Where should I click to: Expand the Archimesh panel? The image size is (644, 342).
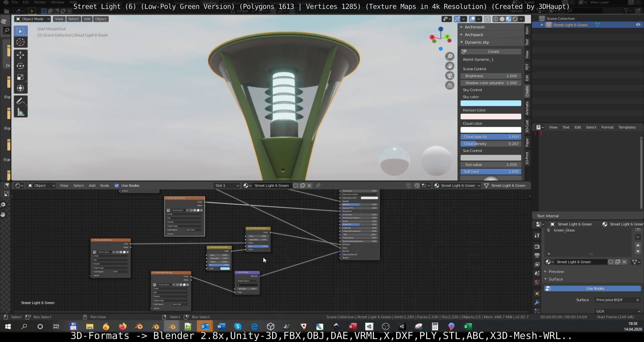click(475, 27)
